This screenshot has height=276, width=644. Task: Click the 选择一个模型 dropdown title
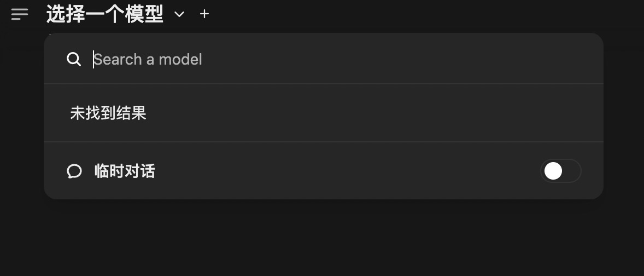tap(105, 14)
